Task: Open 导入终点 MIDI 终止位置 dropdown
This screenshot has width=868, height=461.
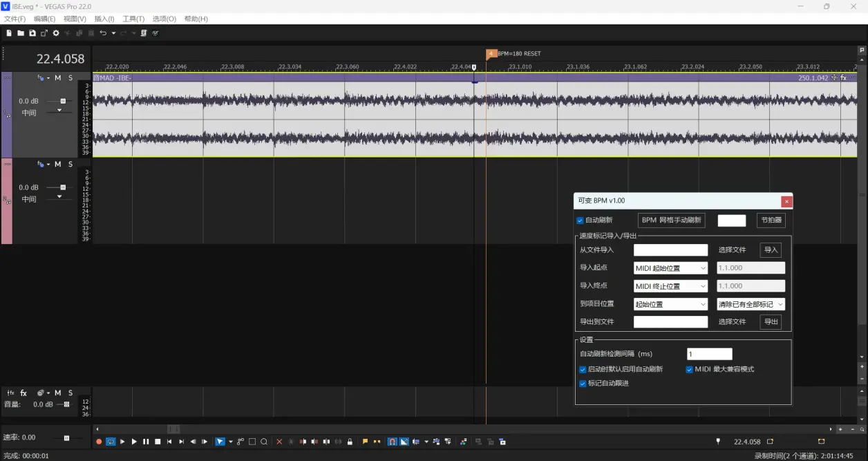Action: click(x=671, y=286)
